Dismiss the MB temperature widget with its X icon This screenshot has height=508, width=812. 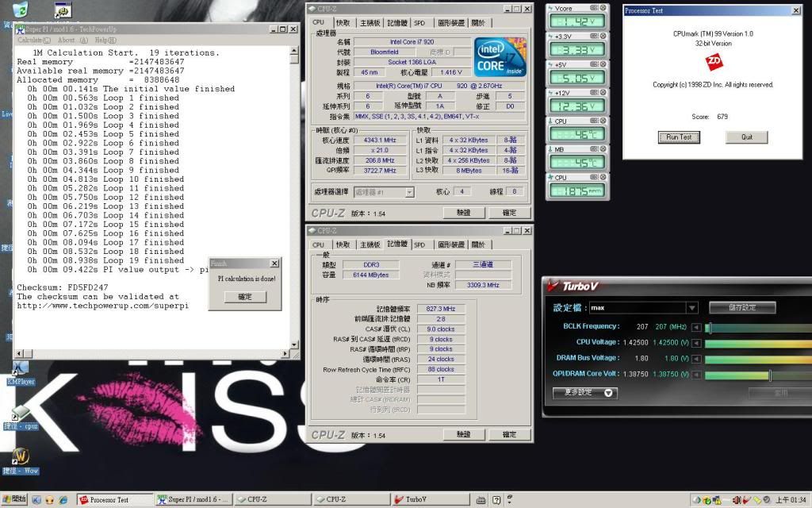click(x=603, y=149)
